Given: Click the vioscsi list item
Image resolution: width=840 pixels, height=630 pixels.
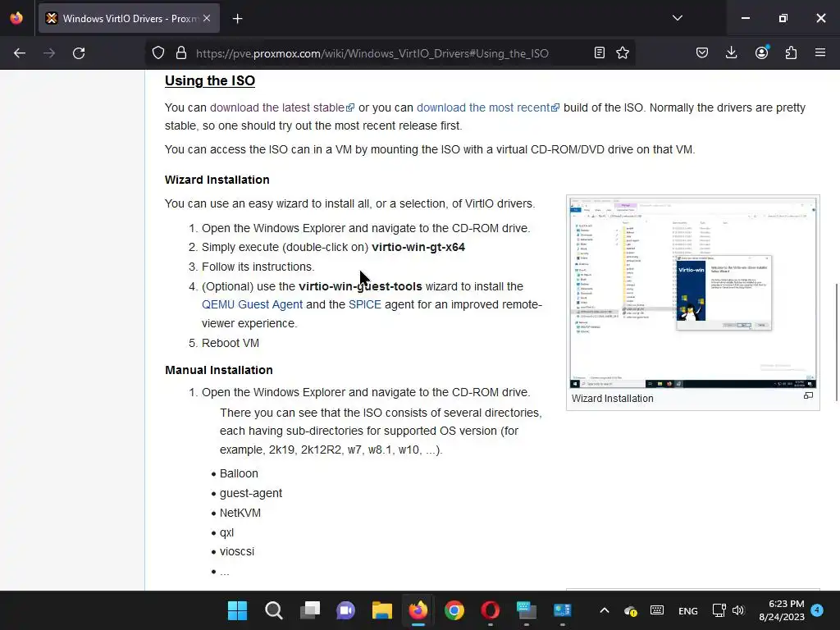Looking at the screenshot, I should pos(237,551).
